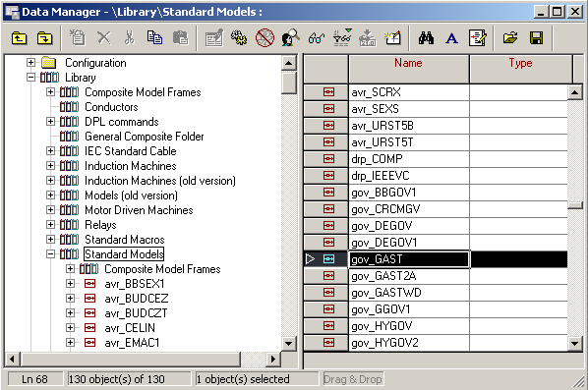
Task: Select avr_BUDCZT in the tree
Action: click(x=136, y=313)
